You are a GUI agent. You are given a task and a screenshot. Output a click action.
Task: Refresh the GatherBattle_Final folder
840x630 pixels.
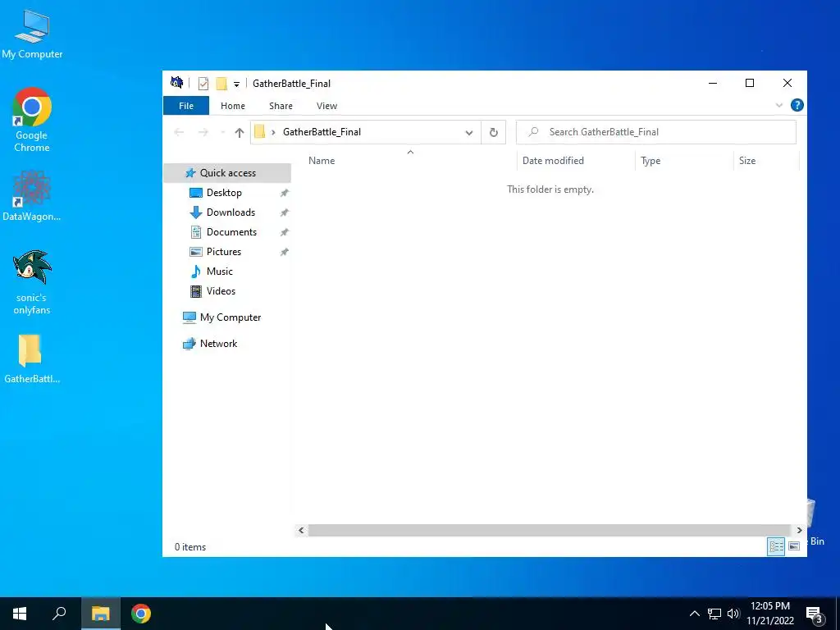(493, 132)
